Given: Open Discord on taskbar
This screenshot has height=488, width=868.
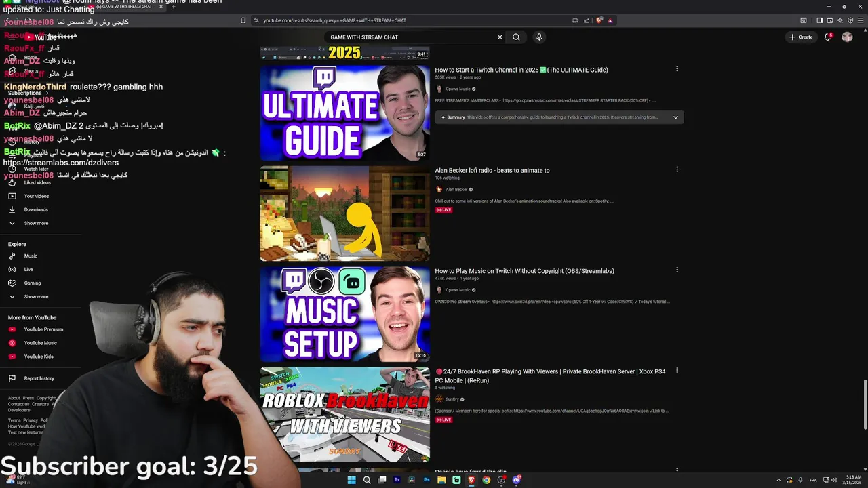Looking at the screenshot, I should tap(516, 480).
